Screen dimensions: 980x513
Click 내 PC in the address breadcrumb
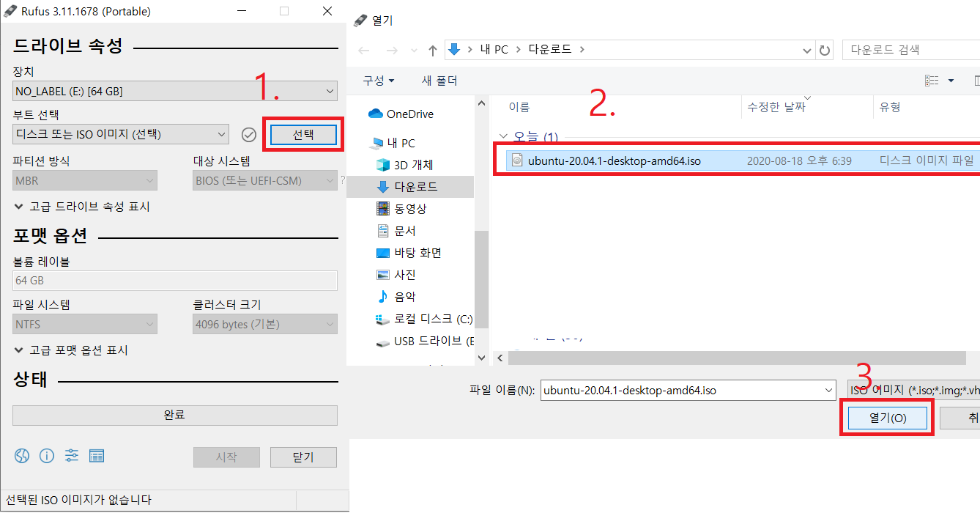494,50
